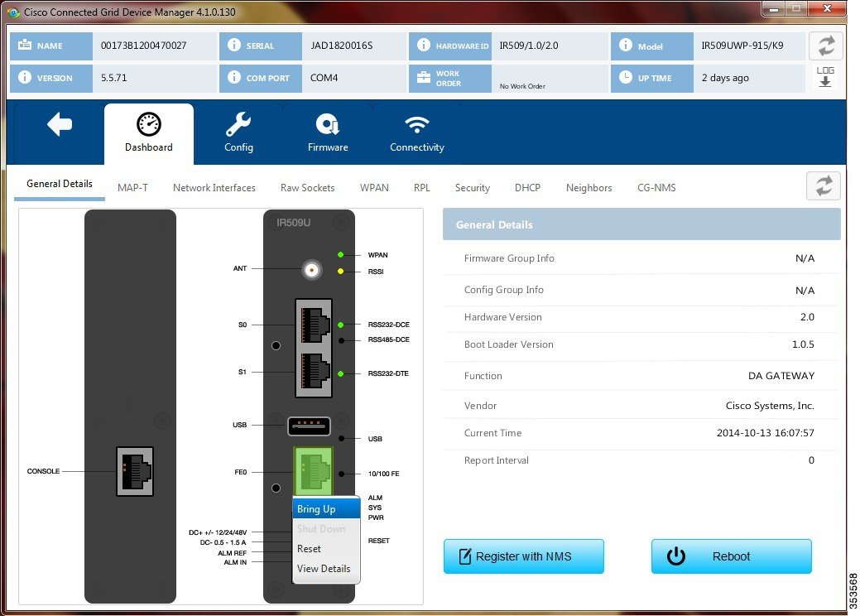Click the HARDWARE ID info icon
This screenshot has height=616, width=860.
click(x=424, y=45)
